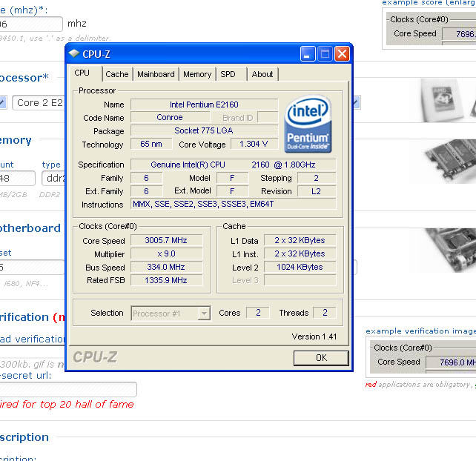Click the CPU-Z title bar icon

coord(73,53)
